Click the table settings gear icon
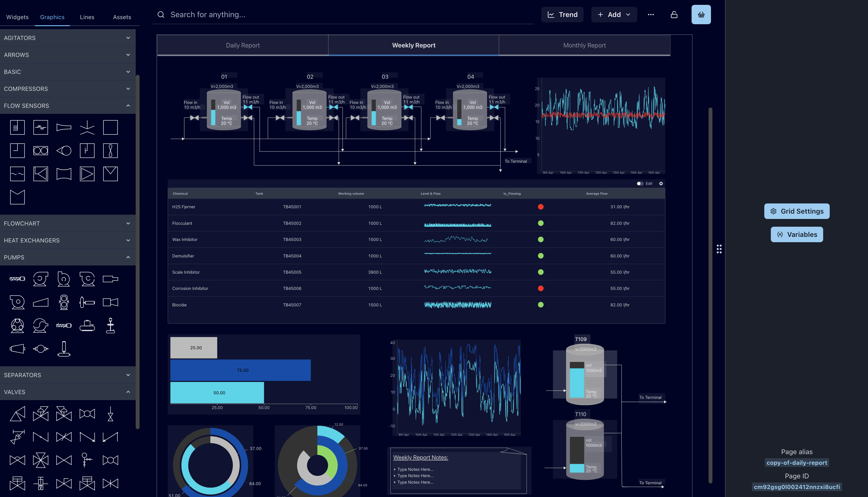This screenshot has height=497, width=868. (x=661, y=184)
